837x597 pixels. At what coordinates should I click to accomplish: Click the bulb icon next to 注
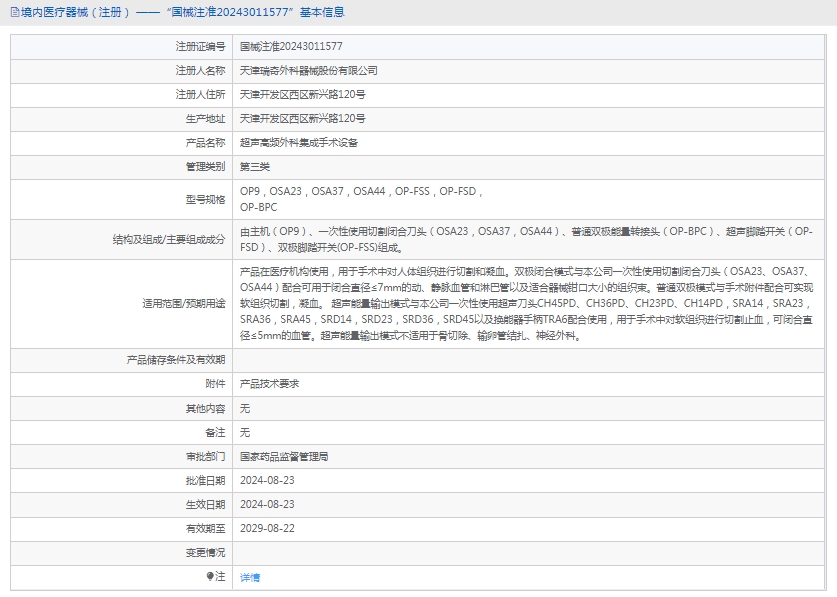coord(210,577)
